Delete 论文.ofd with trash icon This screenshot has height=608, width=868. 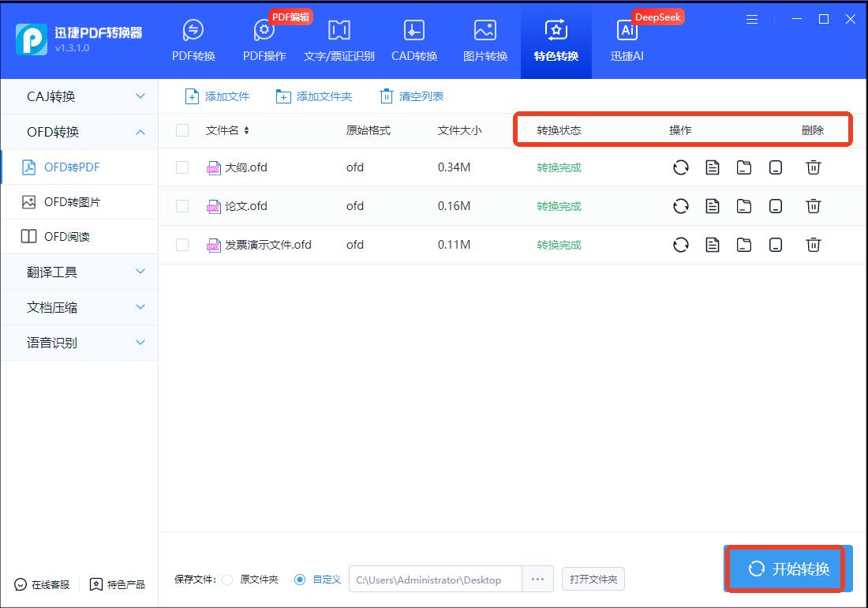(814, 206)
